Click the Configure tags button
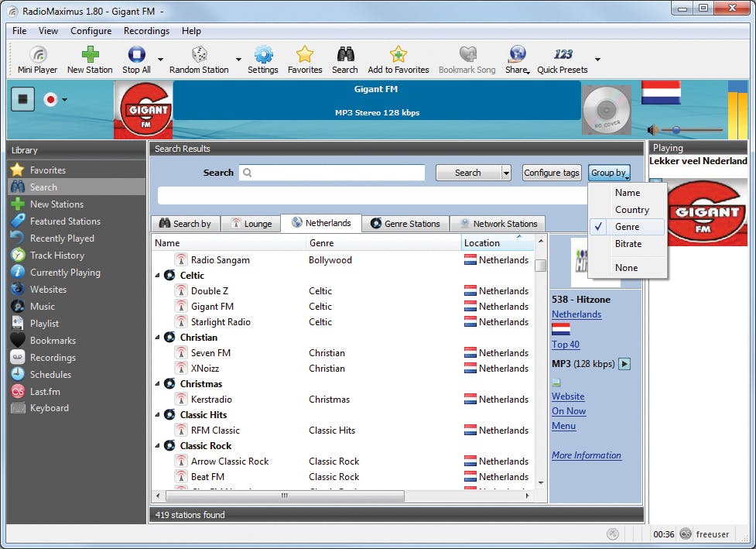The image size is (756, 549). click(x=552, y=173)
